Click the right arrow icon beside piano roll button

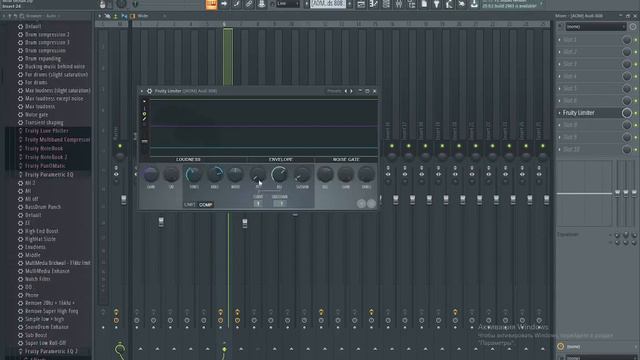[x=224, y=4]
